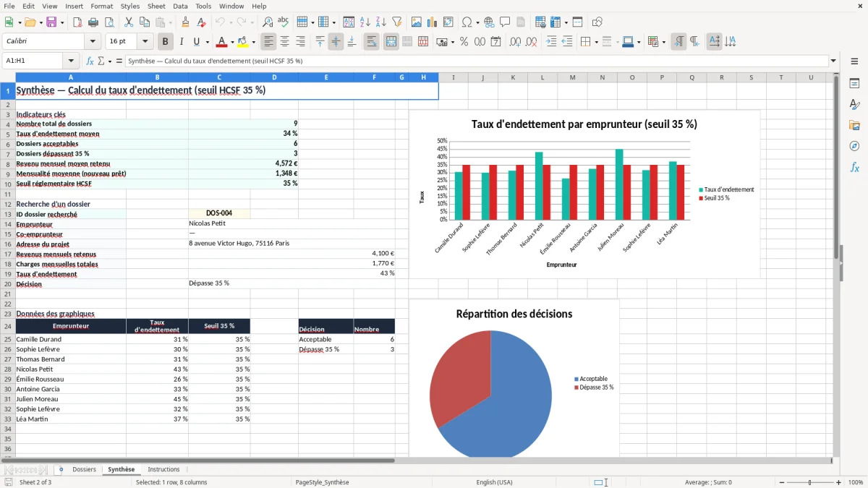Click Increase Indent icon

[551, 42]
